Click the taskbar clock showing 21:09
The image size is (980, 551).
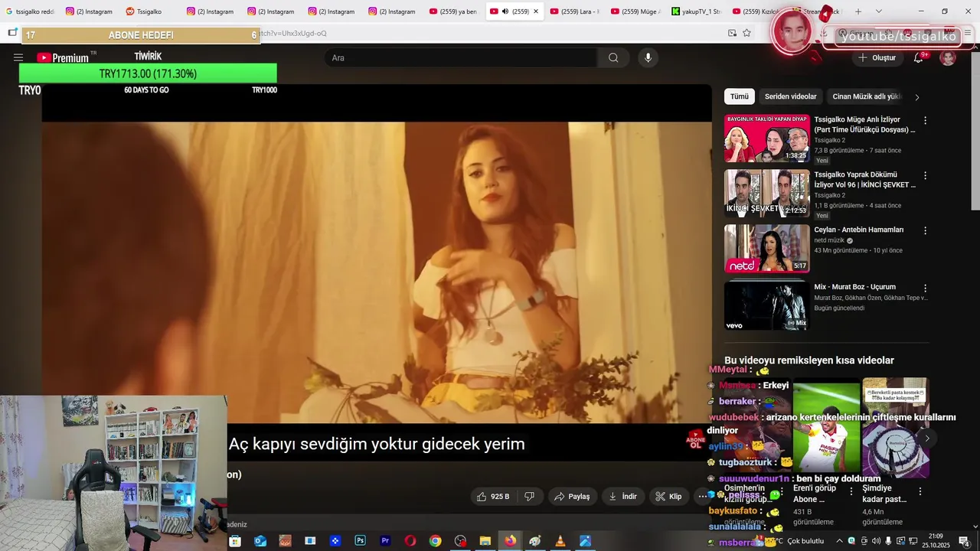(935, 541)
